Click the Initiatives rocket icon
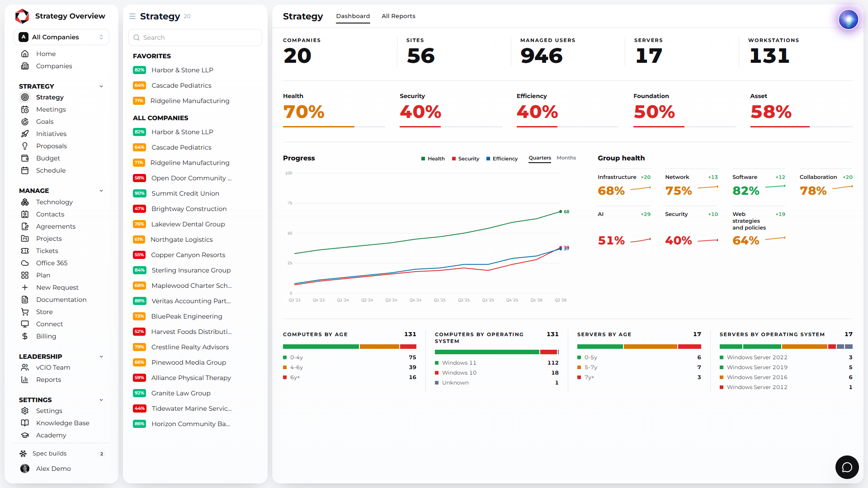Viewport: 868px width, 488px height. 25,134
